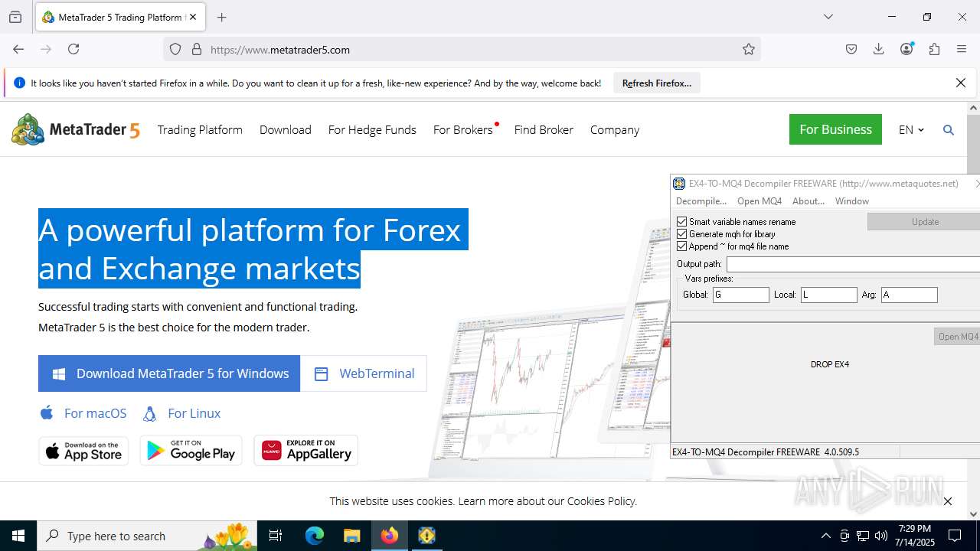
Task: Show hidden system tray icons
Action: coord(825,536)
